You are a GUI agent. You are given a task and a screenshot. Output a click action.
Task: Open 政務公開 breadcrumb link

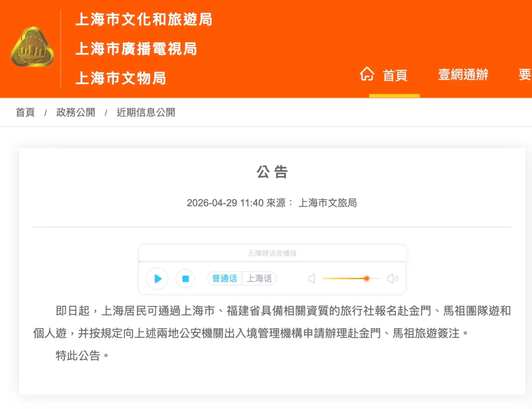point(75,113)
